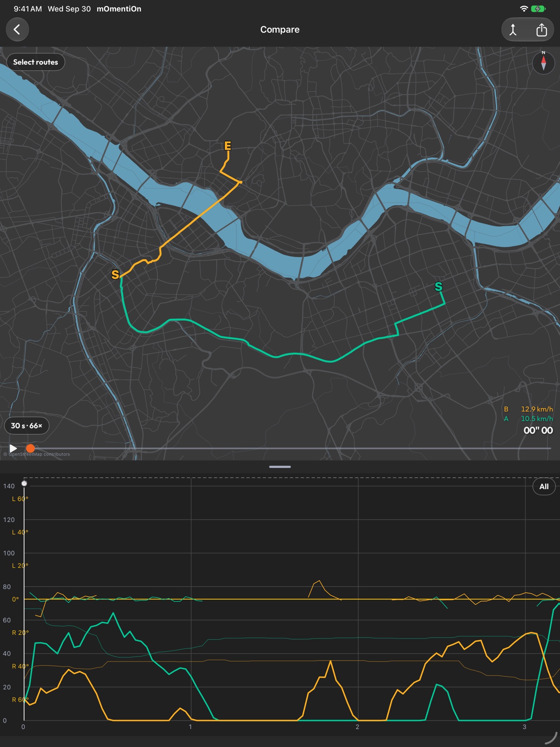Screen dimensions: 560x747
Task: Tap the 00" 00 elapsed time display
Action: tap(538, 430)
